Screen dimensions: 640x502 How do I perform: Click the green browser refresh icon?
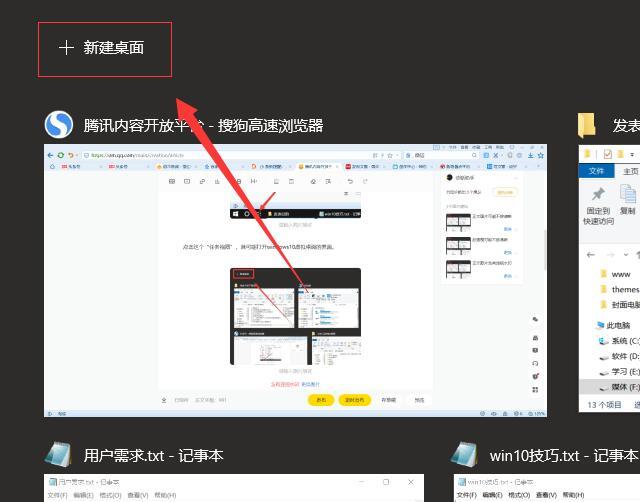tap(61, 155)
